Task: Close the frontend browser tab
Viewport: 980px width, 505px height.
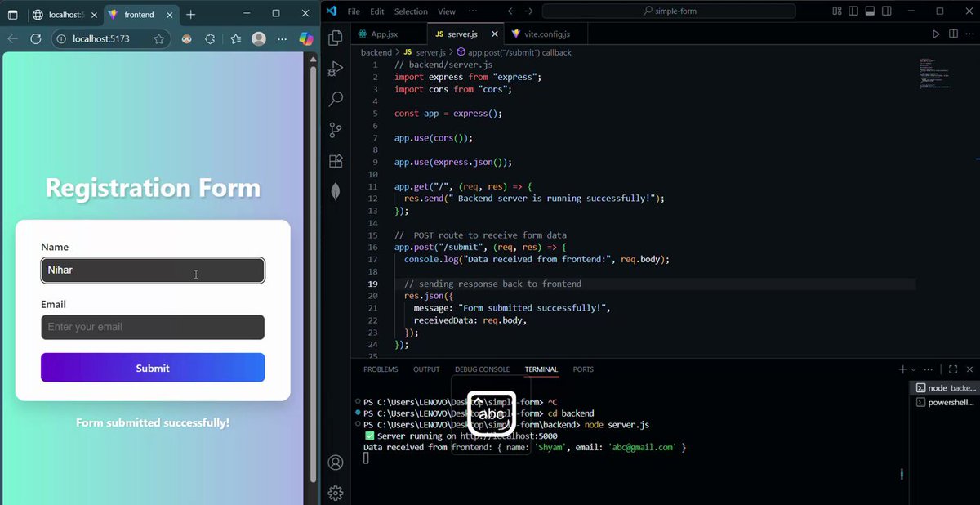Action: [168, 14]
